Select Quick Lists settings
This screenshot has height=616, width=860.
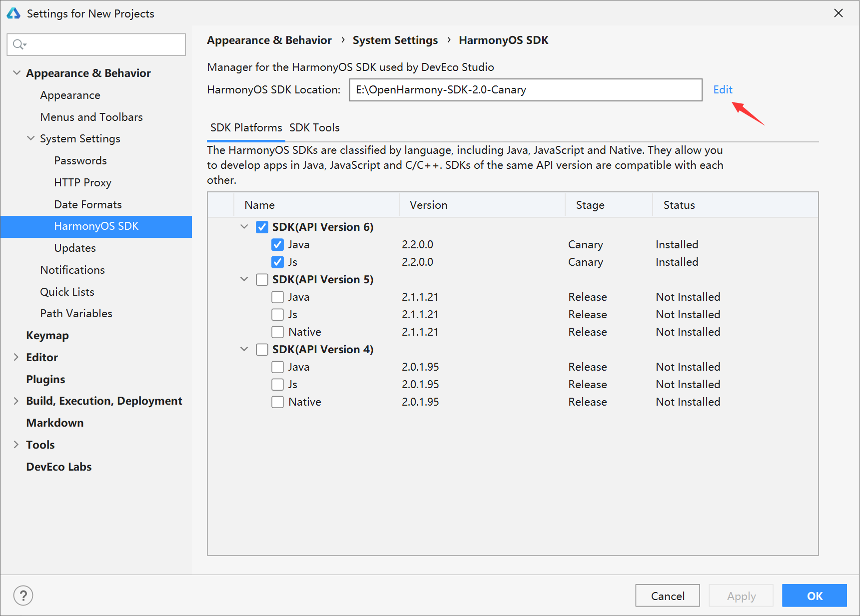coord(67,292)
